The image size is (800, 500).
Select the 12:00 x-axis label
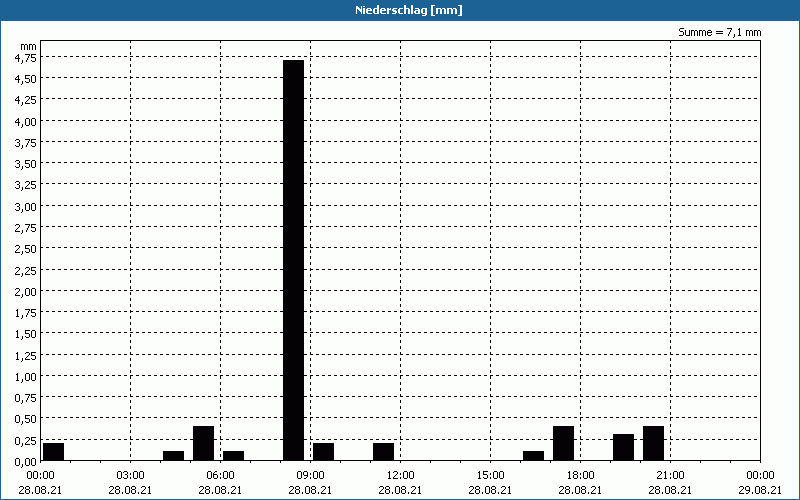[x=400, y=476]
